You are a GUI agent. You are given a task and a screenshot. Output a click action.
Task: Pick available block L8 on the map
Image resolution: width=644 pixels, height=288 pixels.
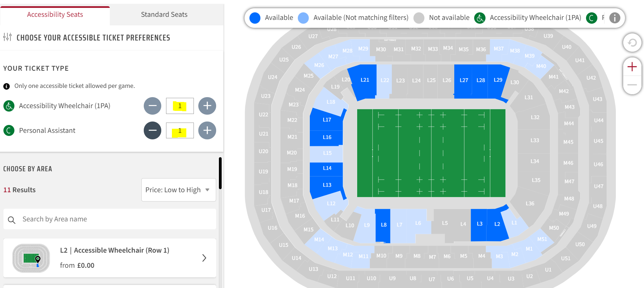click(383, 225)
